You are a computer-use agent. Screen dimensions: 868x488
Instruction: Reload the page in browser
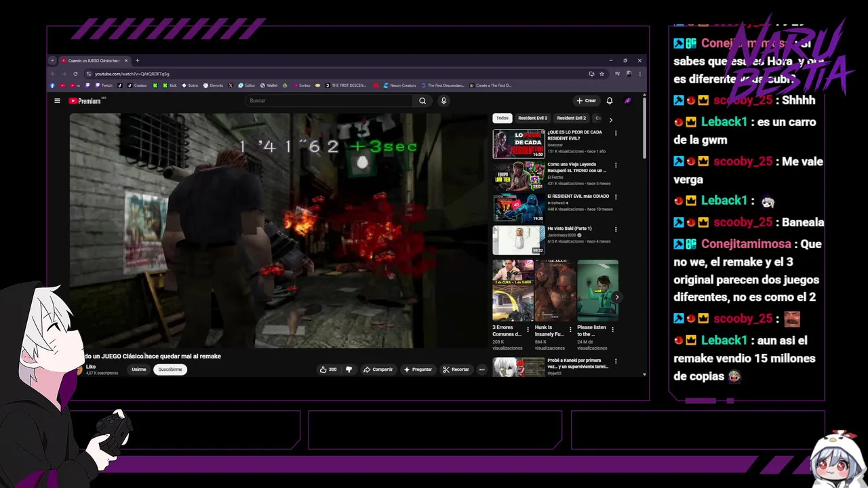tap(75, 73)
